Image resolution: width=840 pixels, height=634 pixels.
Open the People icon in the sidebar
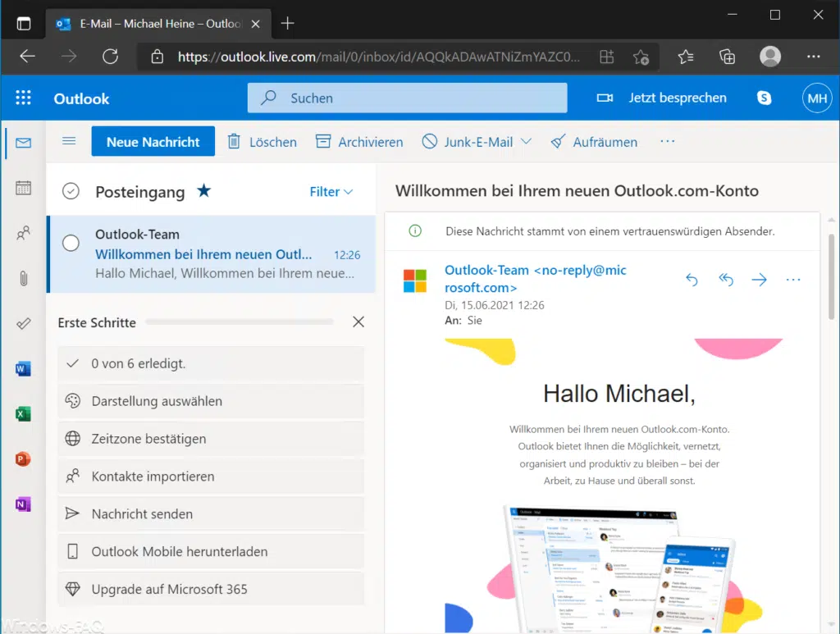click(x=22, y=233)
